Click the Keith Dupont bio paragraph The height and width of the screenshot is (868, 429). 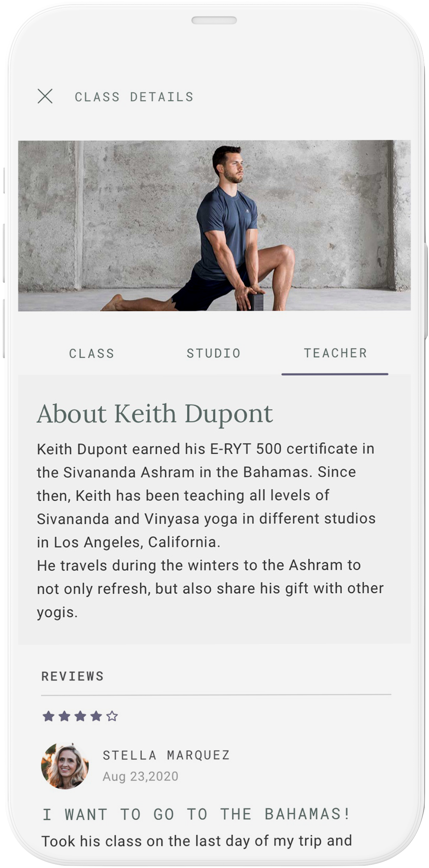(x=210, y=530)
